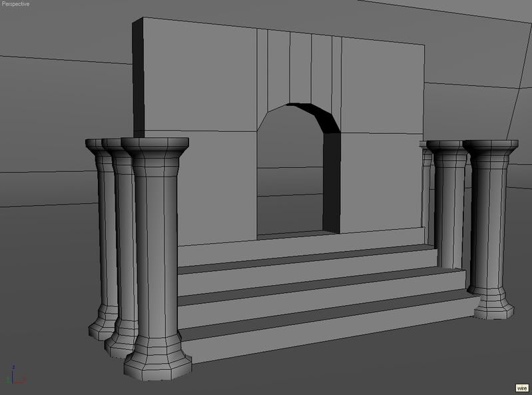Click the wire label in the corner
This screenshot has height=395, width=532.
pos(522,388)
